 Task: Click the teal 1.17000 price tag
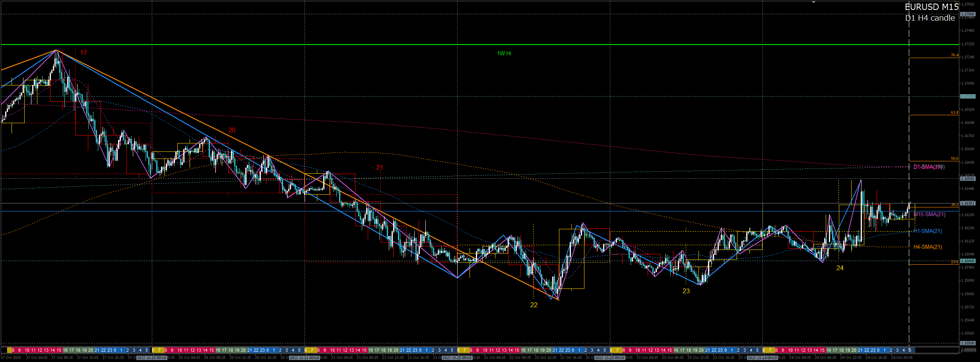coord(967,97)
